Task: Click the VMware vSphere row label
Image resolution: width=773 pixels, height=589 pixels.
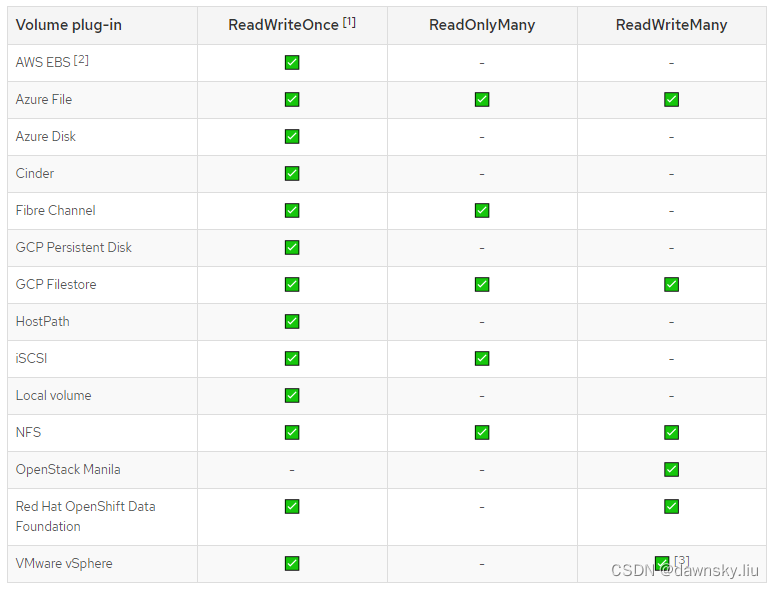Action: coord(64,563)
